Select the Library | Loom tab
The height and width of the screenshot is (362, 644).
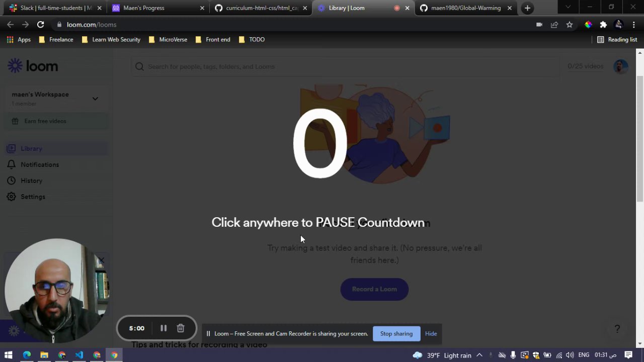pos(363,8)
